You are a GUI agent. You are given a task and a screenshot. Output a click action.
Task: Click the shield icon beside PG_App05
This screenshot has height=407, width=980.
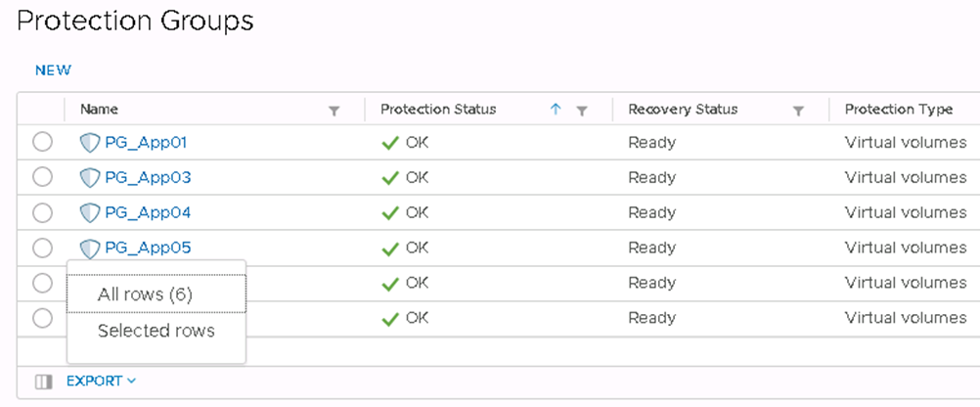(90, 249)
